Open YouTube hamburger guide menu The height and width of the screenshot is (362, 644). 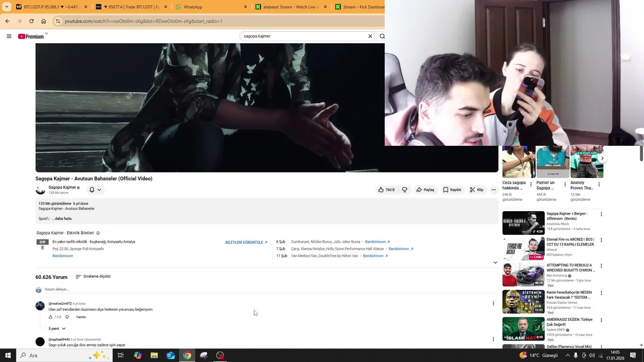[9, 36]
